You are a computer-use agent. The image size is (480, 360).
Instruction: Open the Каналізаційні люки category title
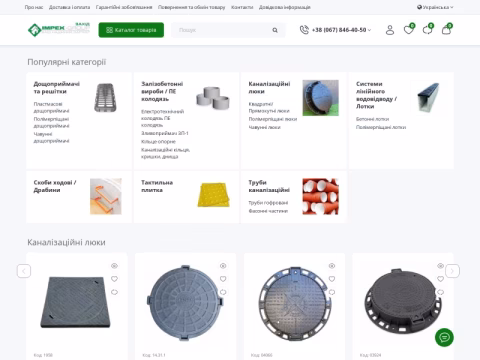(269, 88)
